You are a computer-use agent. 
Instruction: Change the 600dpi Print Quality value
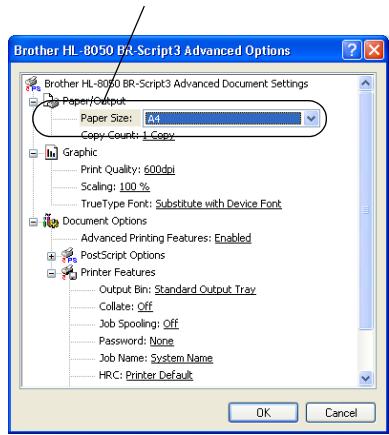coord(159,170)
